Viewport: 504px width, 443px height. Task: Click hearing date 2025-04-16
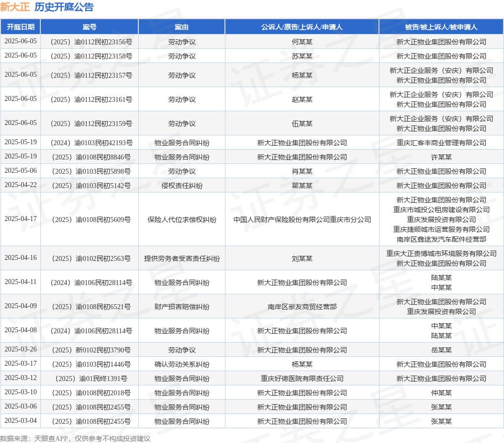(21, 257)
